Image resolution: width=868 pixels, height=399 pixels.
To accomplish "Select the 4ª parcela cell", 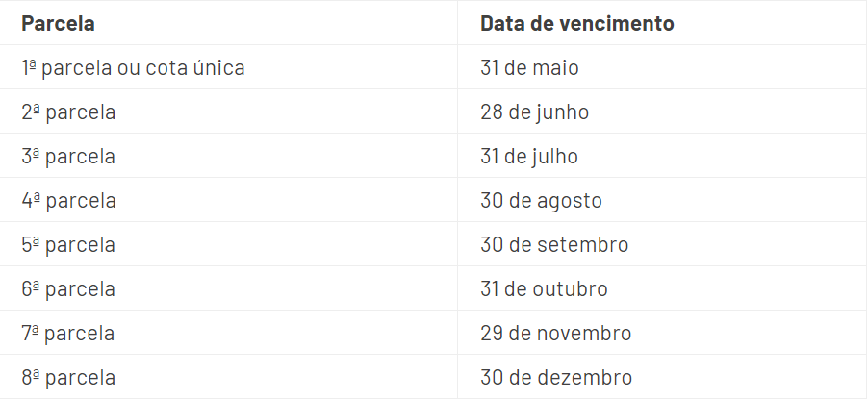I will coord(68,200).
